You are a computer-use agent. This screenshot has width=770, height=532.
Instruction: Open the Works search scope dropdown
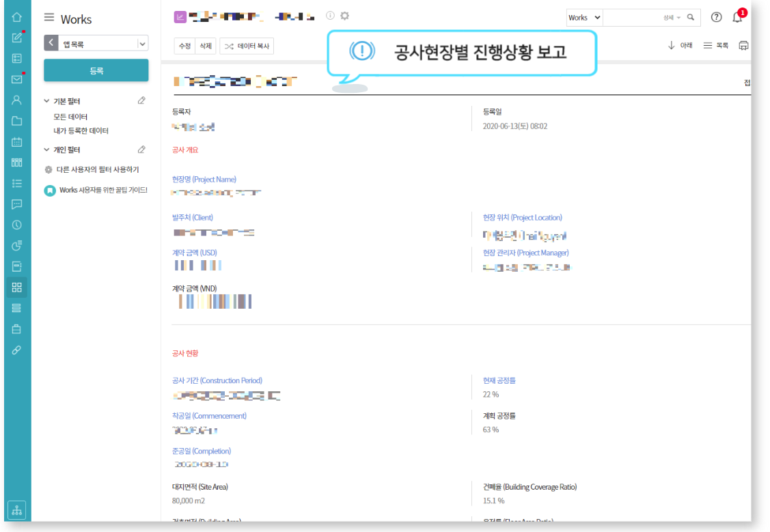584,18
